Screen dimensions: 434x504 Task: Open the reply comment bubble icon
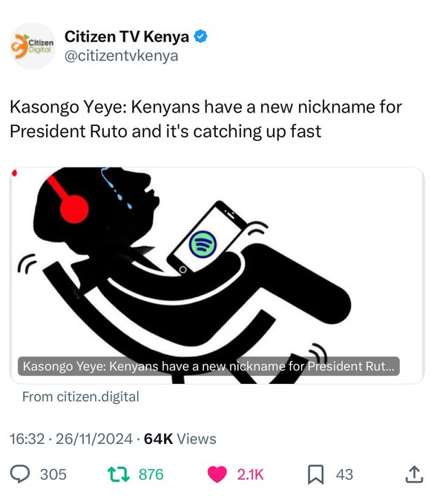click(x=20, y=474)
